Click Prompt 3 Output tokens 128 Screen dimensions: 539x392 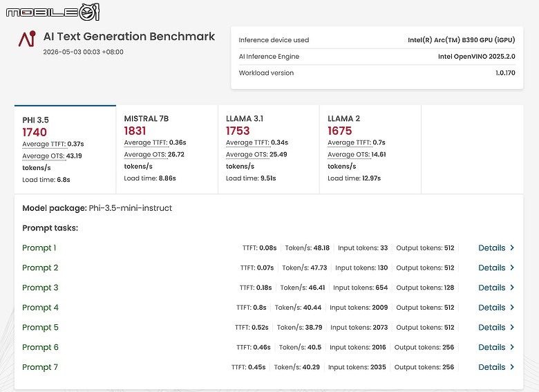pos(425,288)
